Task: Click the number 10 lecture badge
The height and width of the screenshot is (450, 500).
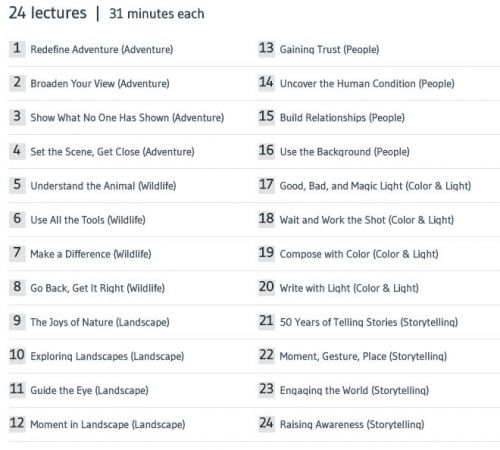Action: coord(17,355)
